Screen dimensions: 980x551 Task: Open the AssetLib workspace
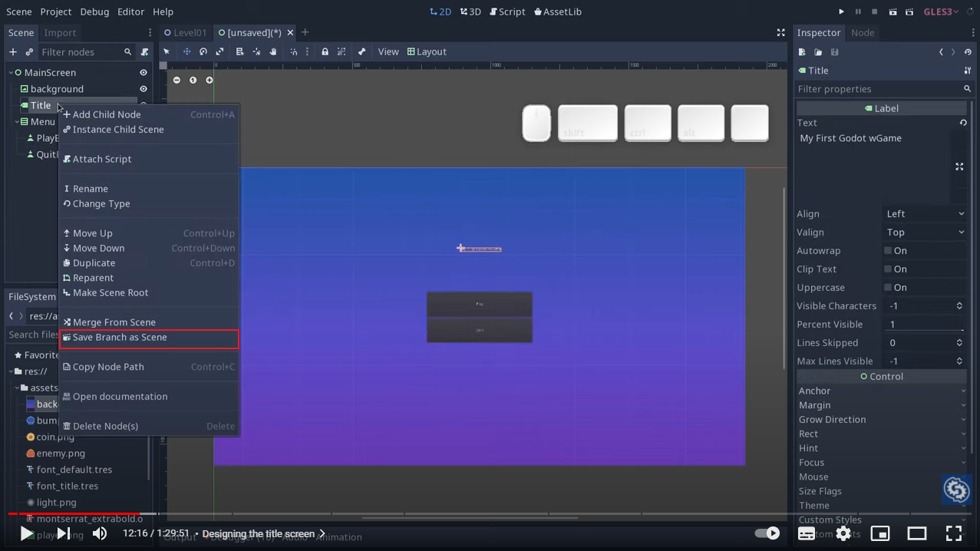coord(558,12)
